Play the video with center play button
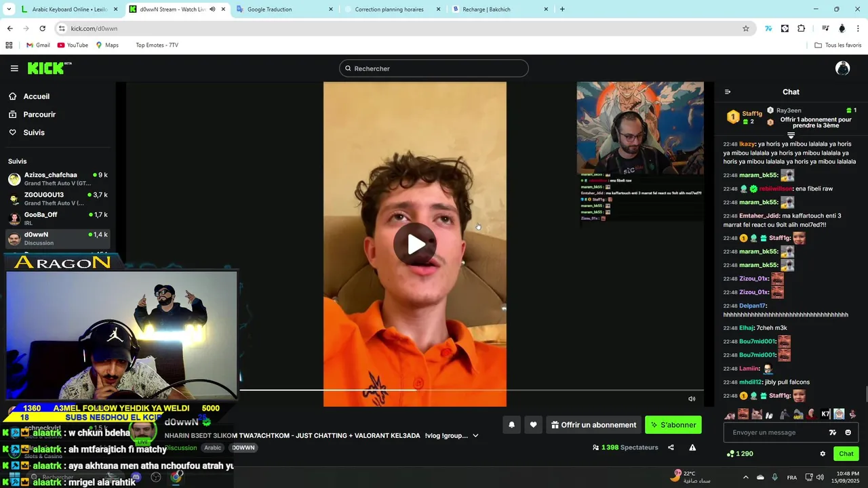Image resolution: width=868 pixels, height=488 pixels. pos(415,244)
